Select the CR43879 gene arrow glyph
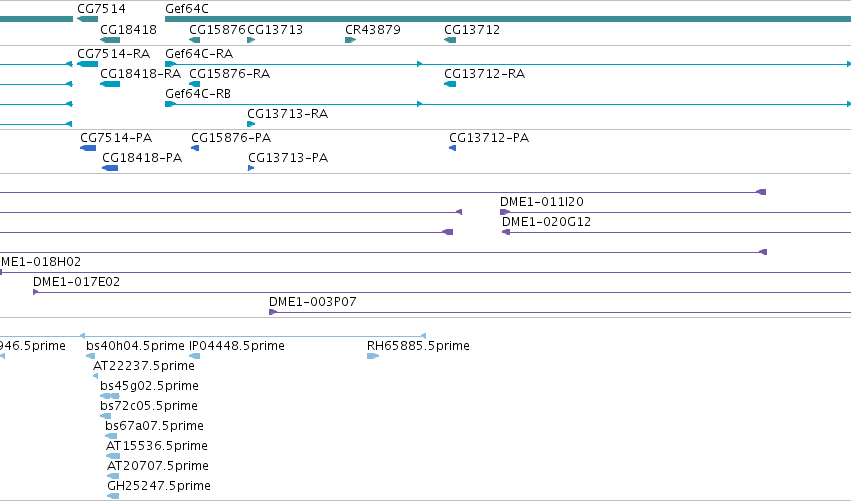Viewport: 851px width, 501px height. pos(351,40)
